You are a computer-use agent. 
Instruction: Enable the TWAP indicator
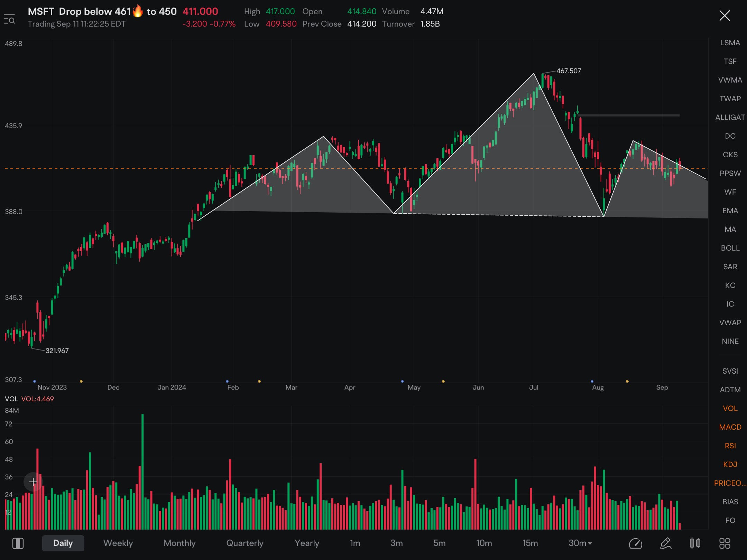730,99
